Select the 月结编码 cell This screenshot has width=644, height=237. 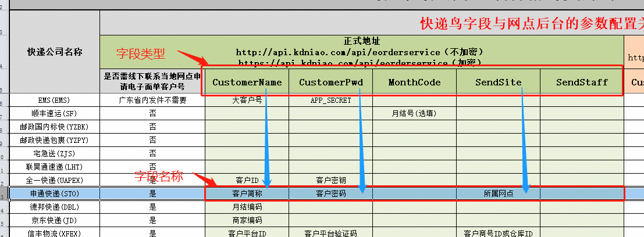pos(247,207)
